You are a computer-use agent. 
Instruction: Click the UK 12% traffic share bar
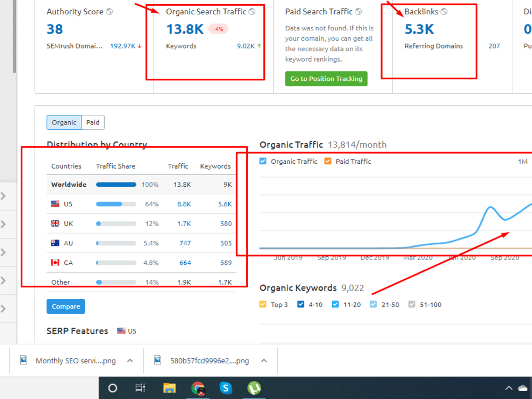pyautogui.click(x=116, y=223)
